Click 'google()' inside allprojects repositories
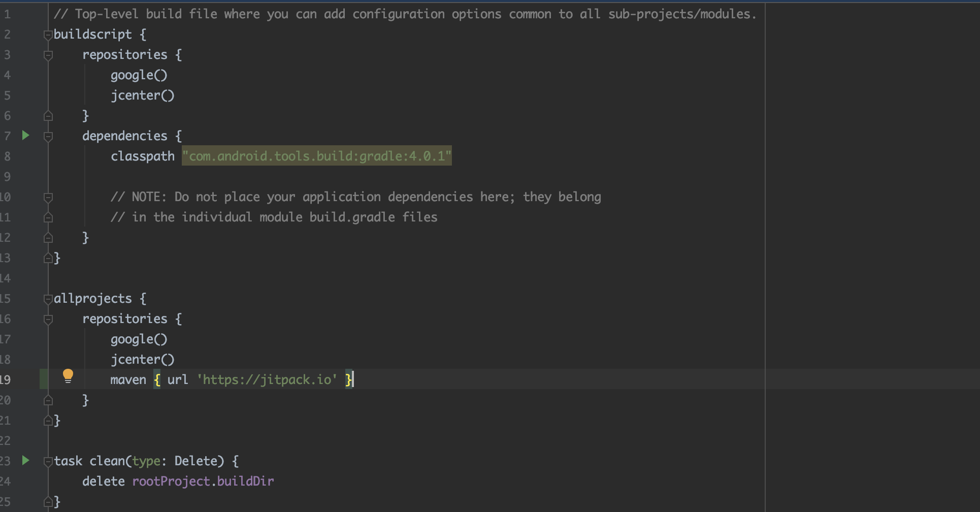980x512 pixels. tap(139, 339)
